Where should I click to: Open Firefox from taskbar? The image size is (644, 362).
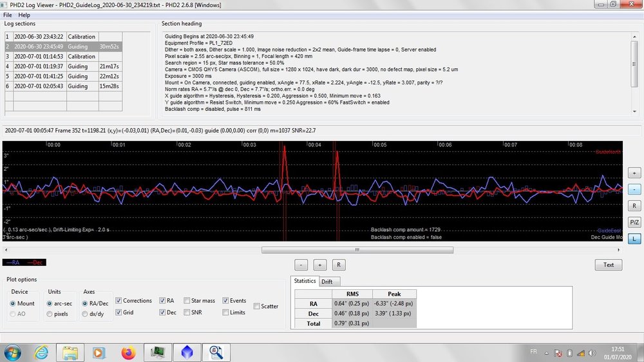(128, 352)
